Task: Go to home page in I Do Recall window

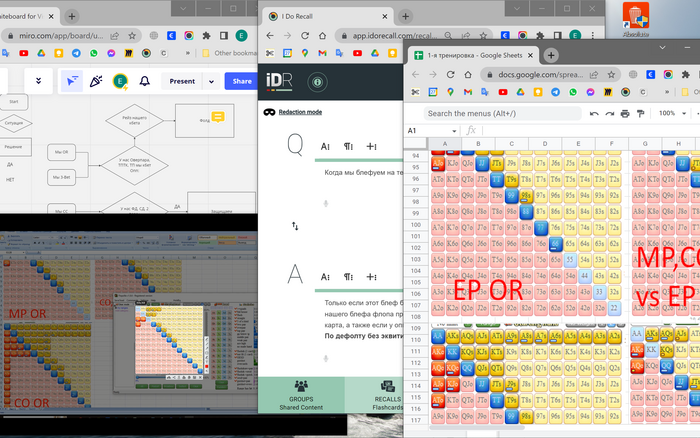Action: (322, 36)
